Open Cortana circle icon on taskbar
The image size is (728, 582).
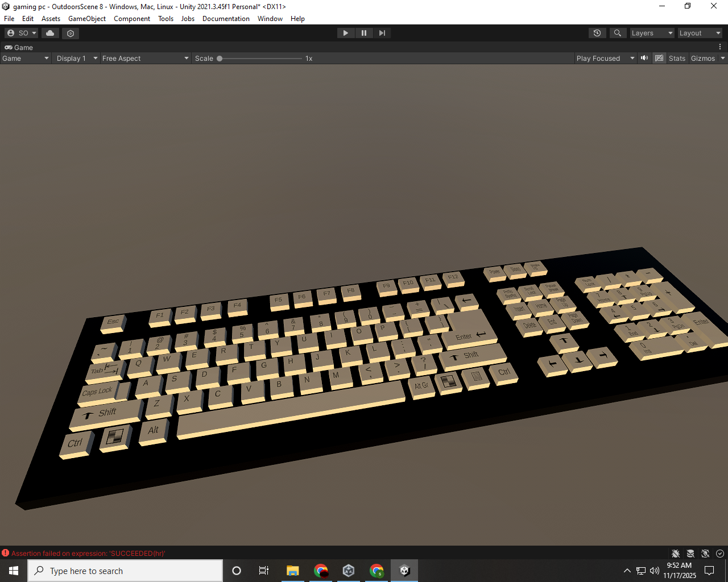[x=237, y=571]
